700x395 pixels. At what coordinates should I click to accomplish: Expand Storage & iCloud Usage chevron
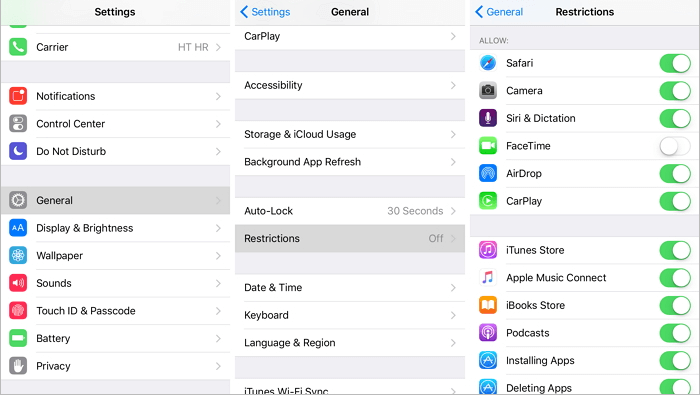(453, 134)
